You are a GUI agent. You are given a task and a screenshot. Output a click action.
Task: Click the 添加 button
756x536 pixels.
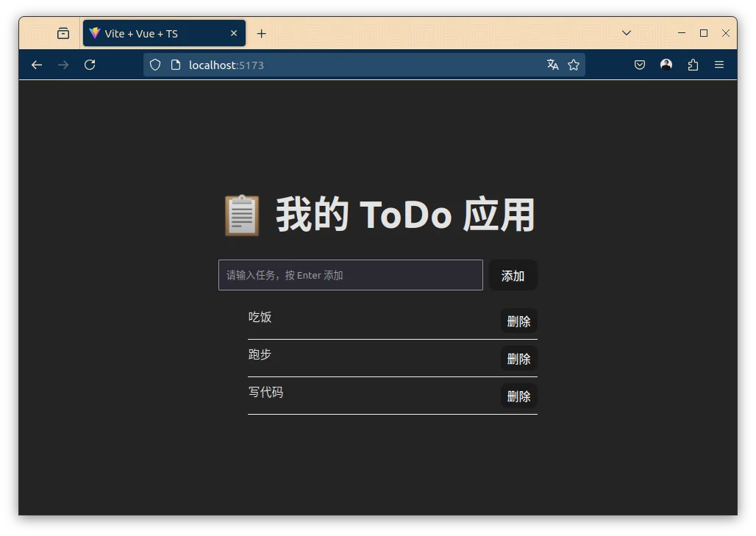click(x=513, y=275)
